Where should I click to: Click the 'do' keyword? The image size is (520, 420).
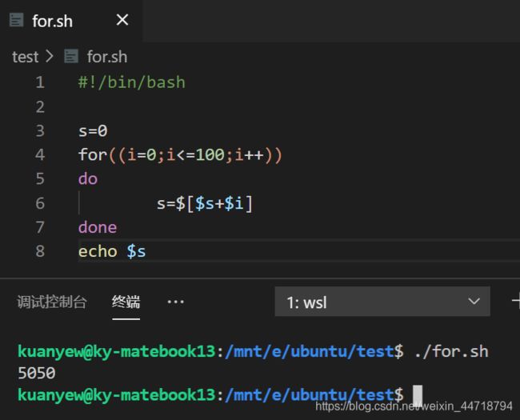point(88,179)
